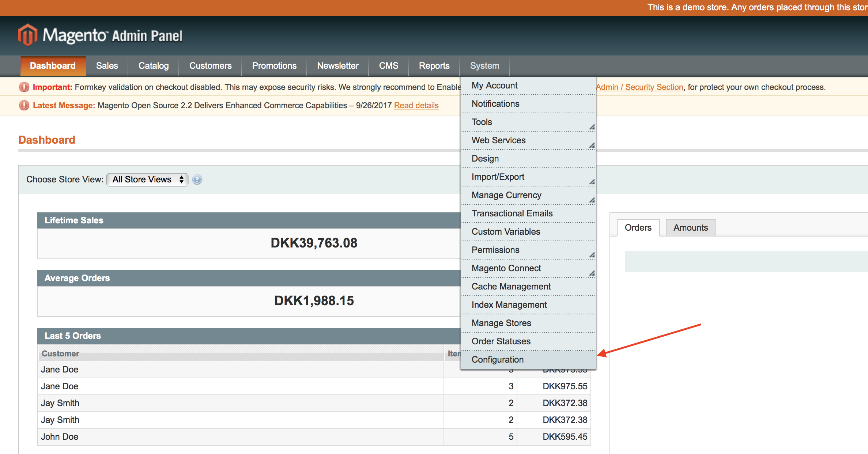This screenshot has height=454, width=868.
Task: Click the Magento logo icon
Action: 28,35
